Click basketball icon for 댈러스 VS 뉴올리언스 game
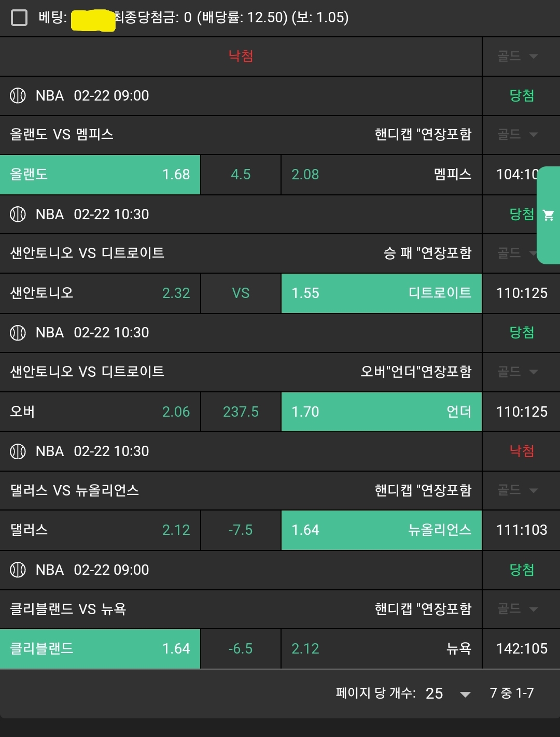This screenshot has height=737, width=560. point(18,451)
